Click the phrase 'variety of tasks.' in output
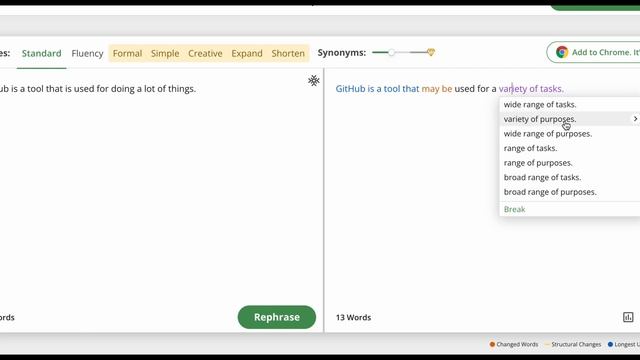Image resolution: width=640 pixels, height=360 pixels. coord(531,89)
